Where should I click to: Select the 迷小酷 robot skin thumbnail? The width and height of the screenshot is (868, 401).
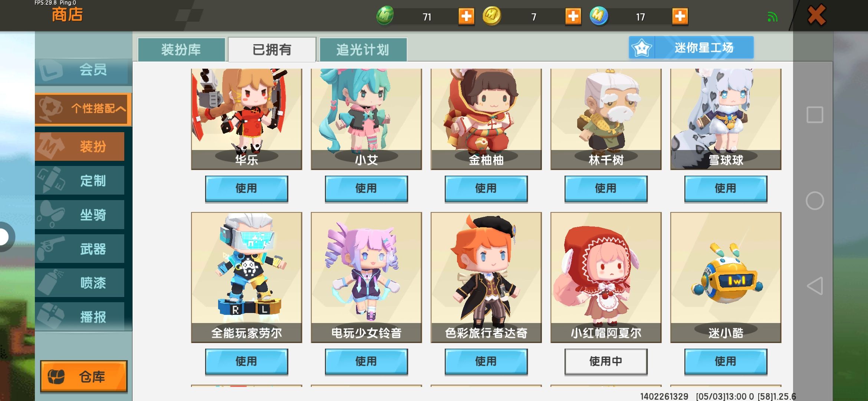tap(726, 277)
